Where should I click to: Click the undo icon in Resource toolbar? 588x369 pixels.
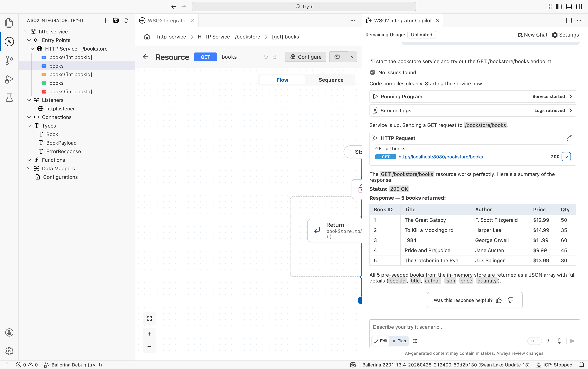(266, 57)
